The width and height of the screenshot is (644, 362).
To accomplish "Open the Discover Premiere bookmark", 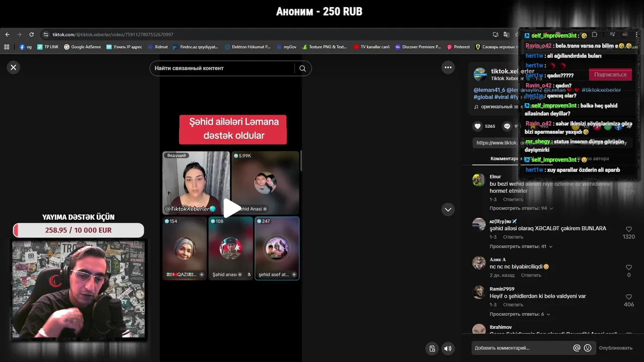I will point(418,47).
